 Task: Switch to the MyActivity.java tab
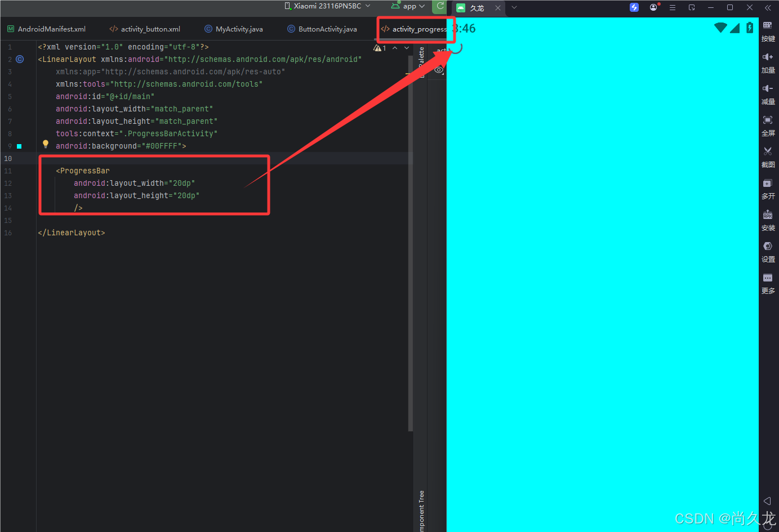click(234, 29)
